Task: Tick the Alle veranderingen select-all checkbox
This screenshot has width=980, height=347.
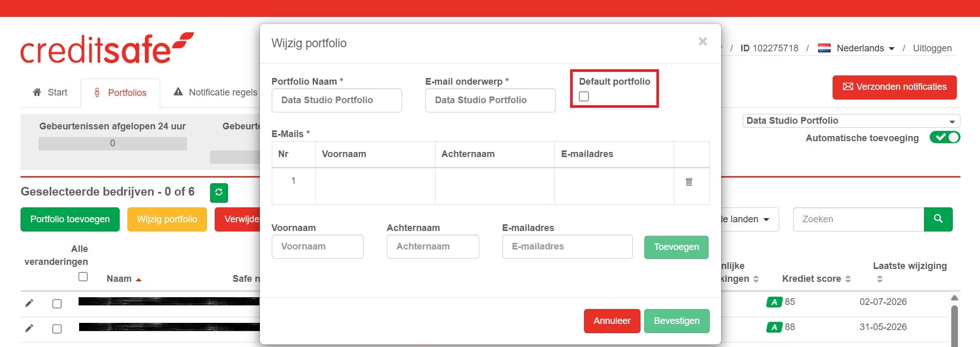Action: tap(83, 277)
